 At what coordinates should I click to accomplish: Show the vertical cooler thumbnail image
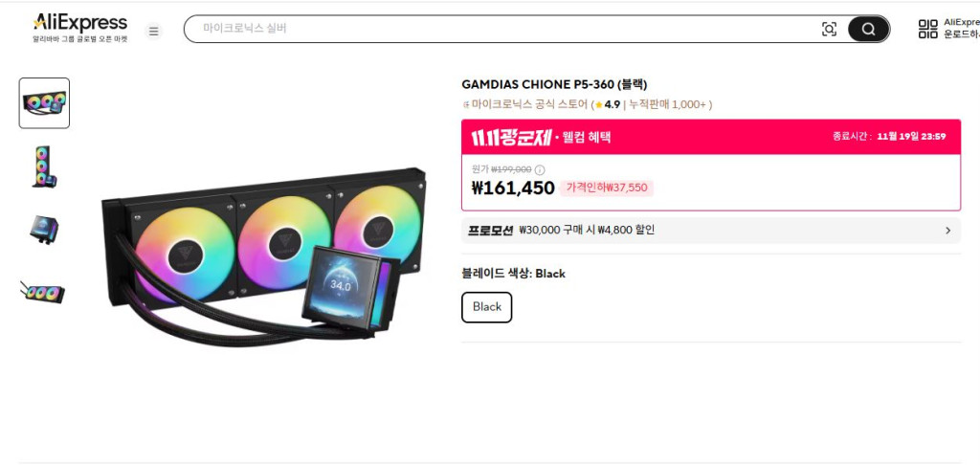pos(44,166)
